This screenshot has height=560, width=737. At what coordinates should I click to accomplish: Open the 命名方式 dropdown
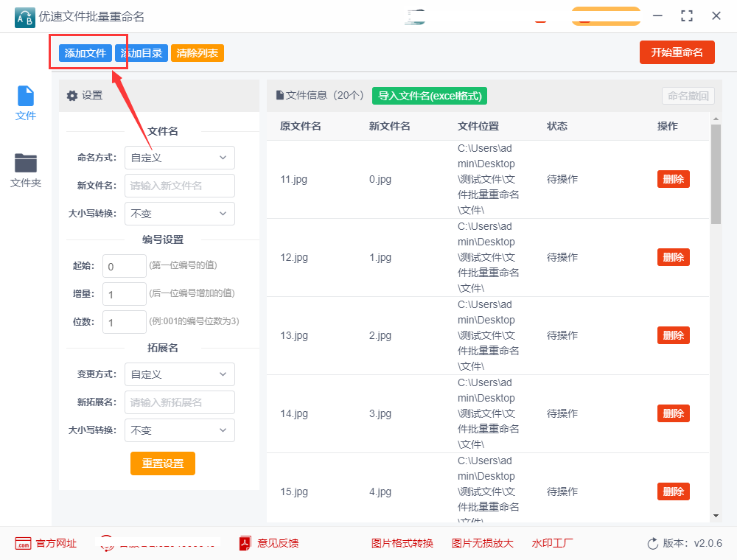(180, 158)
